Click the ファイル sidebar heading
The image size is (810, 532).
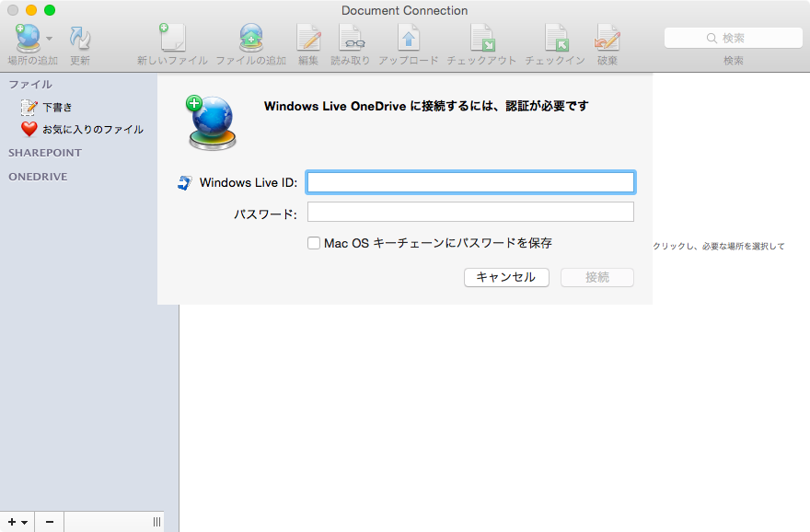(30, 84)
